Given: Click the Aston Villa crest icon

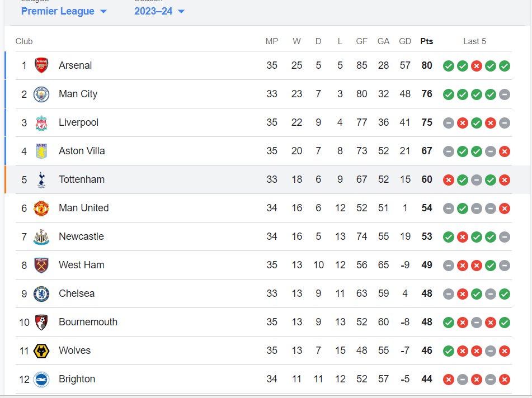Looking at the screenshot, I should (41, 151).
